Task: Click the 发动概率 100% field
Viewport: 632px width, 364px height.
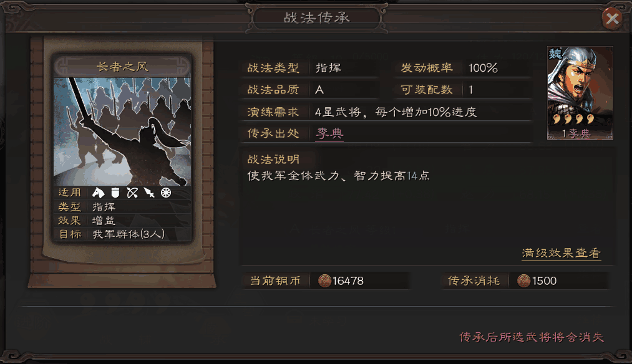Action: (x=464, y=68)
